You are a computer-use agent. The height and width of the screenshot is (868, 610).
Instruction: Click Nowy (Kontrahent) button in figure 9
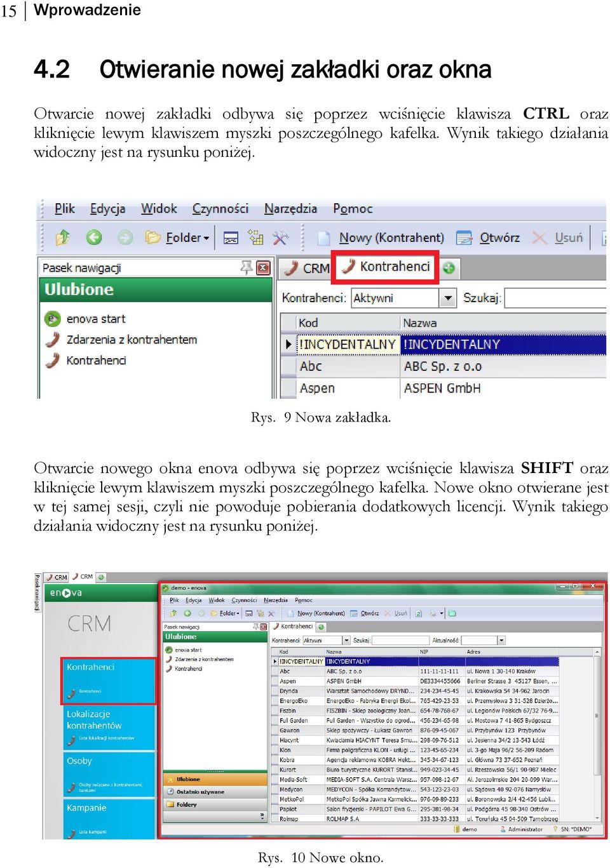point(381,237)
